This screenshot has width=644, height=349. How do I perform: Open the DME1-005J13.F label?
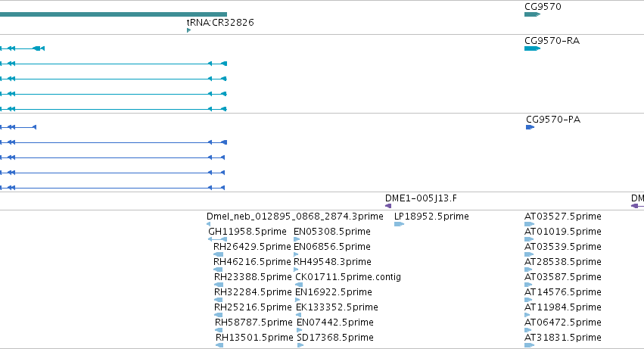(x=421, y=198)
